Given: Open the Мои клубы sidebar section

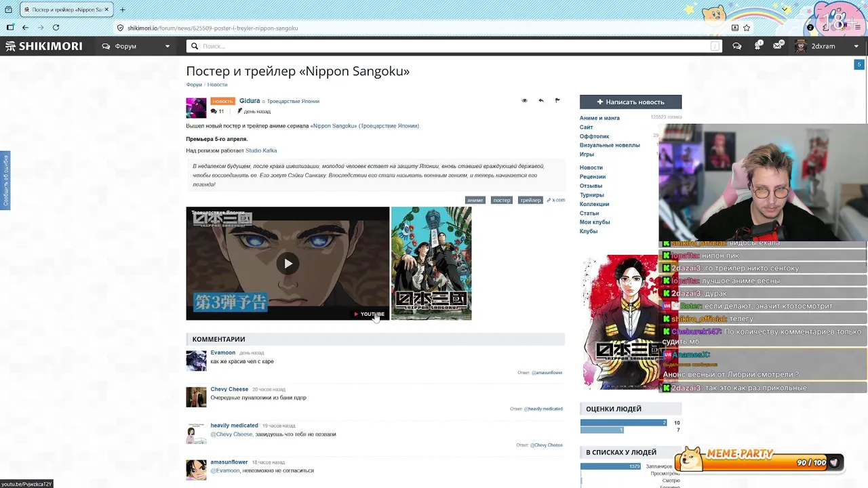Looking at the screenshot, I should point(595,222).
